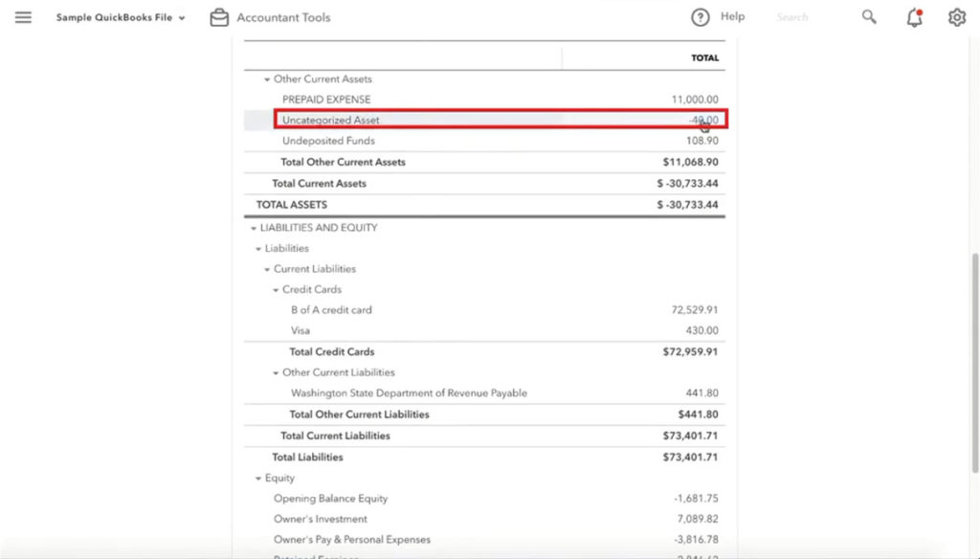Open the Accountant Tools briefcase icon
The width and height of the screenshot is (980, 559).
[x=219, y=16]
